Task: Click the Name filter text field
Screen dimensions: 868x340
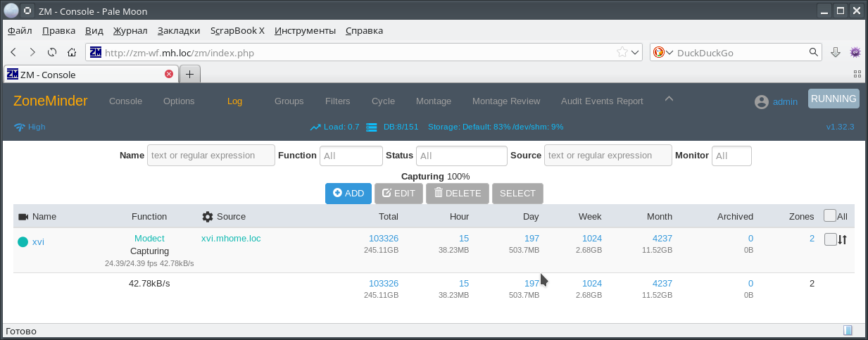Action: click(211, 156)
